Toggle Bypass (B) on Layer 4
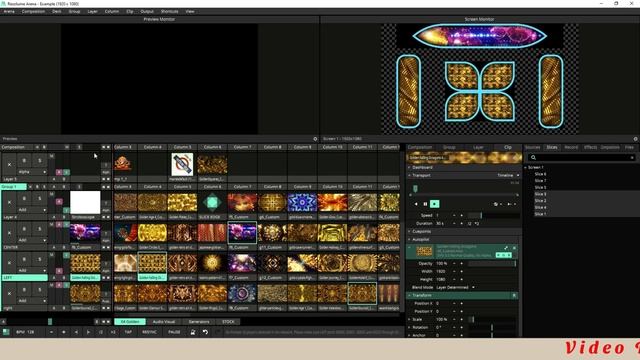Viewport: 640px width, 360px height. [x=24, y=198]
